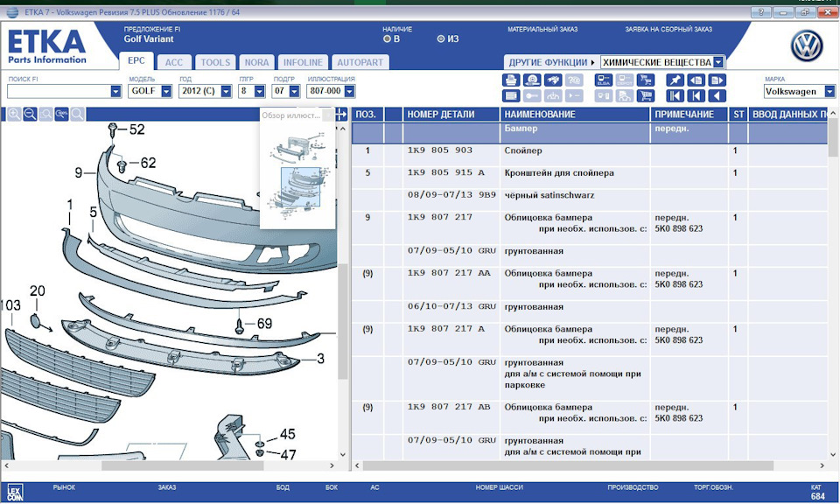This screenshot has width=840, height=504.
Task: Click the binoculars search icon
Action: (553, 80)
